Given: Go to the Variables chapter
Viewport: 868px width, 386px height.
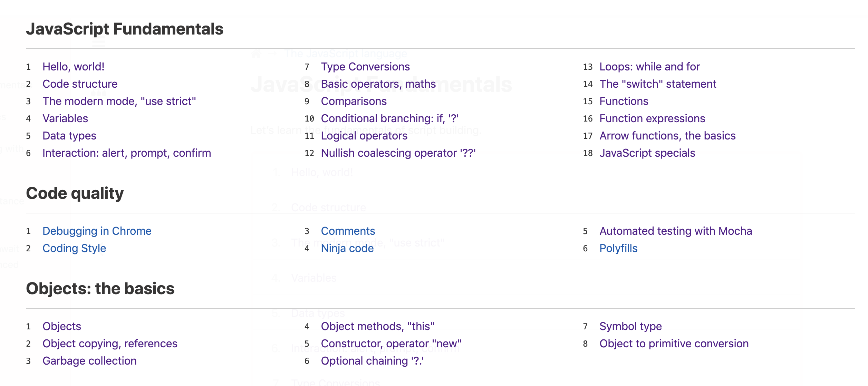Looking at the screenshot, I should pyautogui.click(x=65, y=118).
